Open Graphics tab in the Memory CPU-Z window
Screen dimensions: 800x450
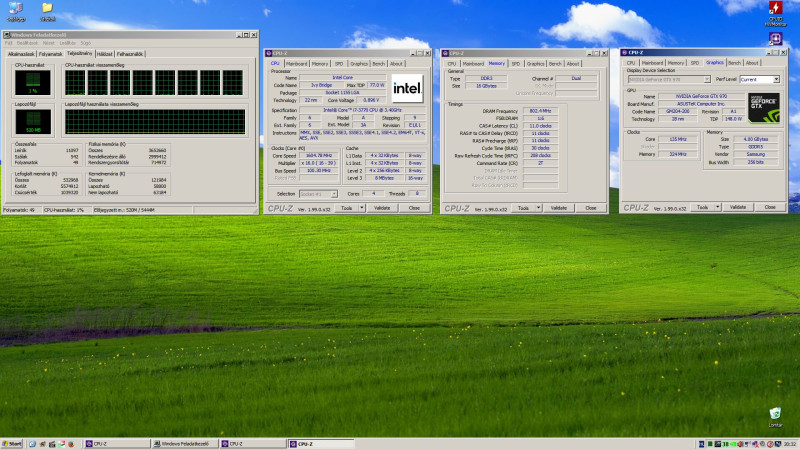(535, 64)
